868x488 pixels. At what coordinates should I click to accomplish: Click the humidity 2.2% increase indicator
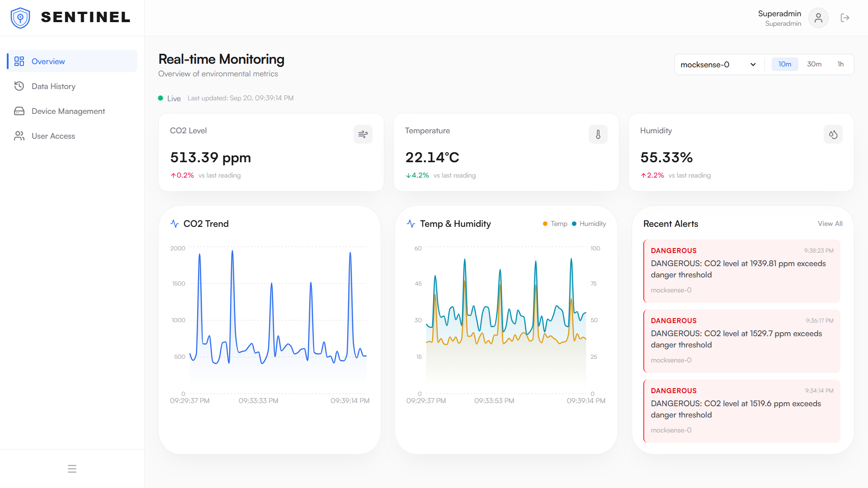(652, 175)
